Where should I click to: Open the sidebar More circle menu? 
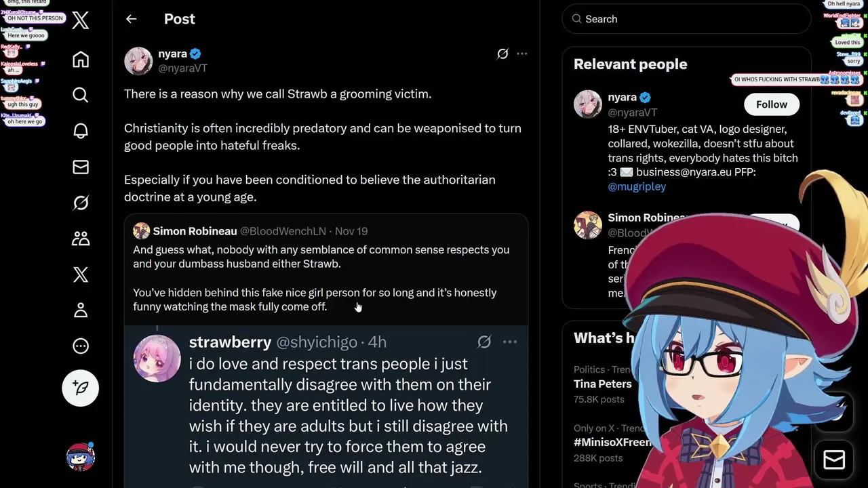81,346
